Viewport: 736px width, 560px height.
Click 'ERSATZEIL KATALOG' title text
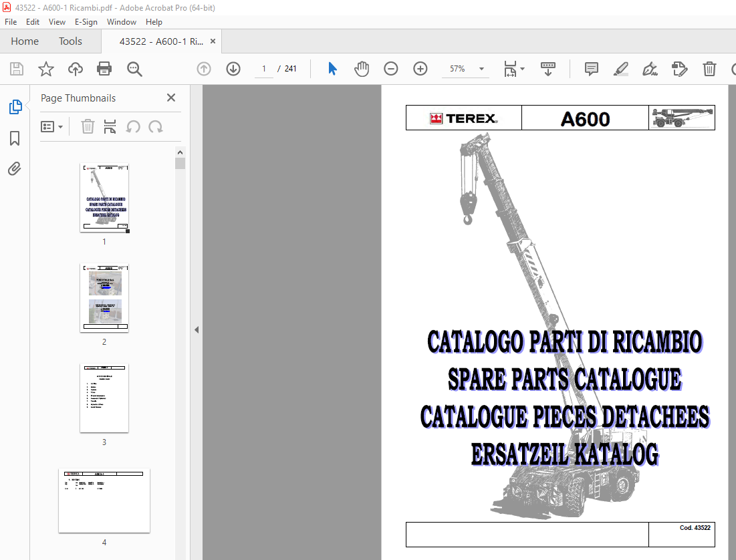pos(565,454)
